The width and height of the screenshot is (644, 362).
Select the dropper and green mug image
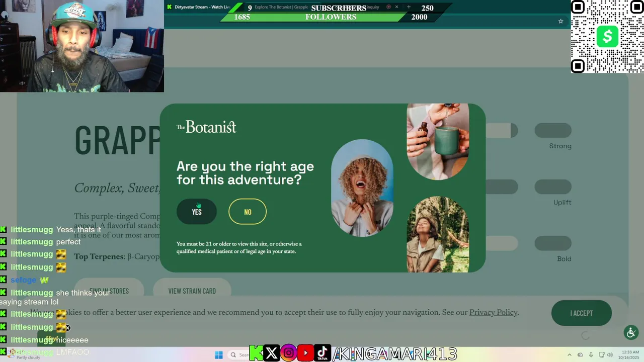[438, 141]
